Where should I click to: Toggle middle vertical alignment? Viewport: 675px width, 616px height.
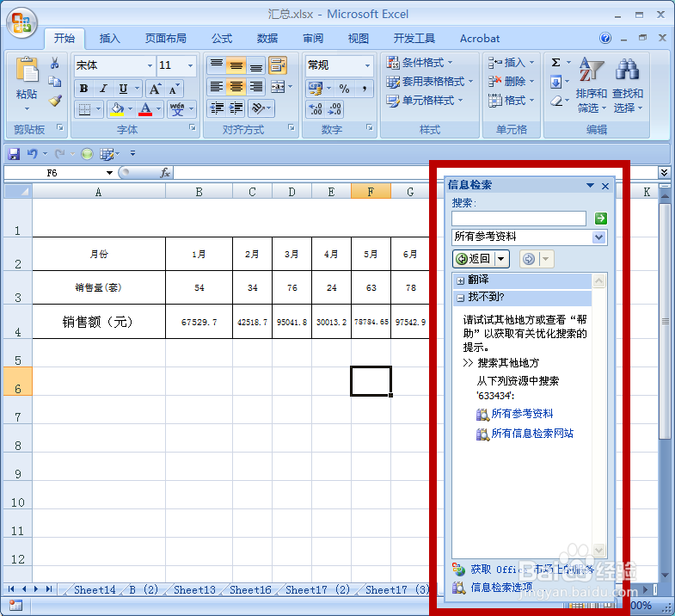pos(236,65)
